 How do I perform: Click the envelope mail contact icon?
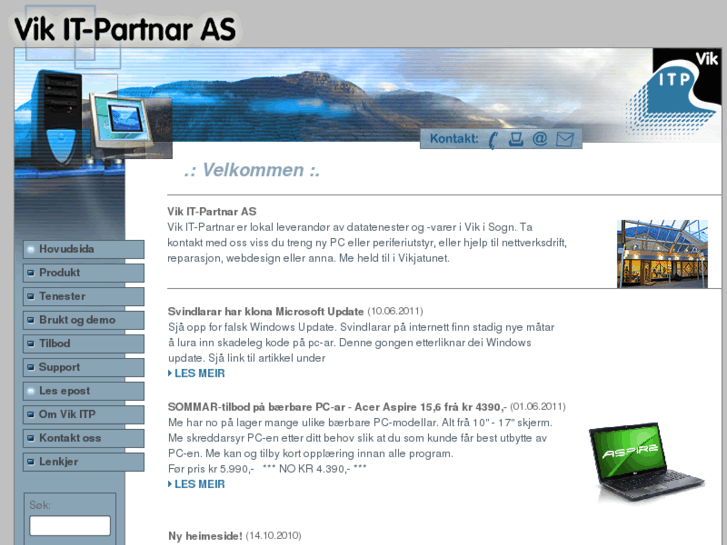[x=565, y=139]
